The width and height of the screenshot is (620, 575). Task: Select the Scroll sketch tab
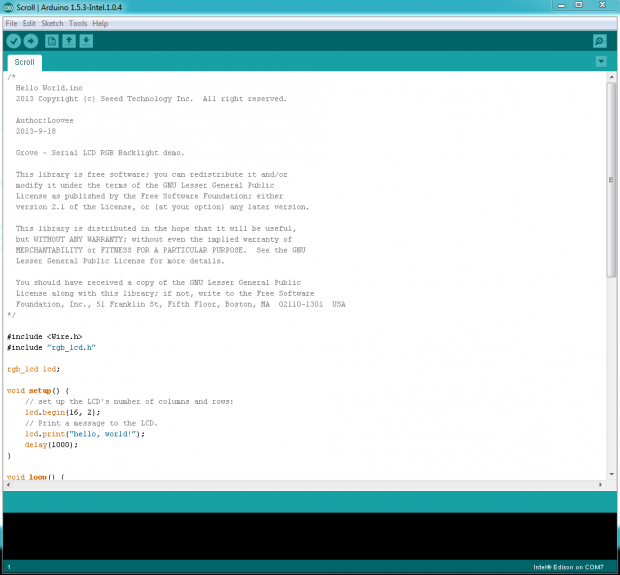coord(25,62)
